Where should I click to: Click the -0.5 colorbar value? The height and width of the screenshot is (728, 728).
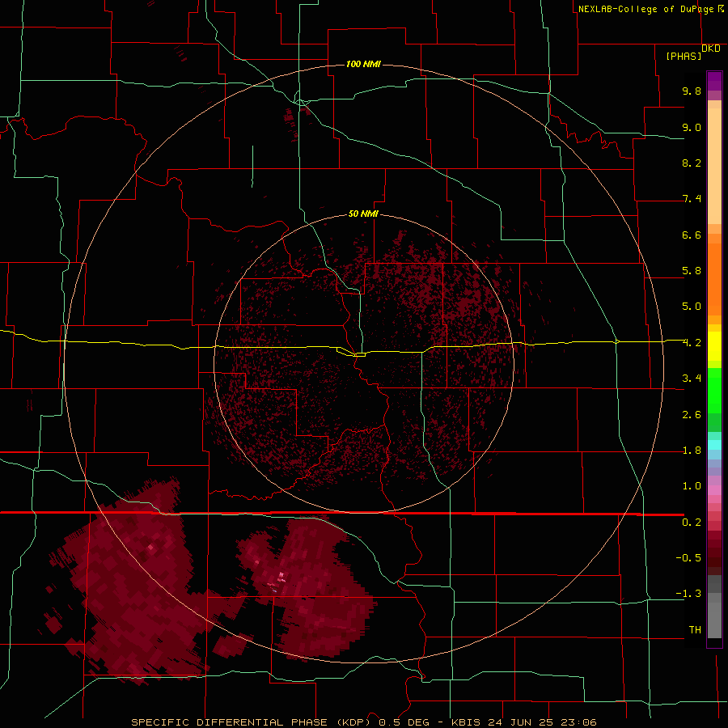pos(688,558)
